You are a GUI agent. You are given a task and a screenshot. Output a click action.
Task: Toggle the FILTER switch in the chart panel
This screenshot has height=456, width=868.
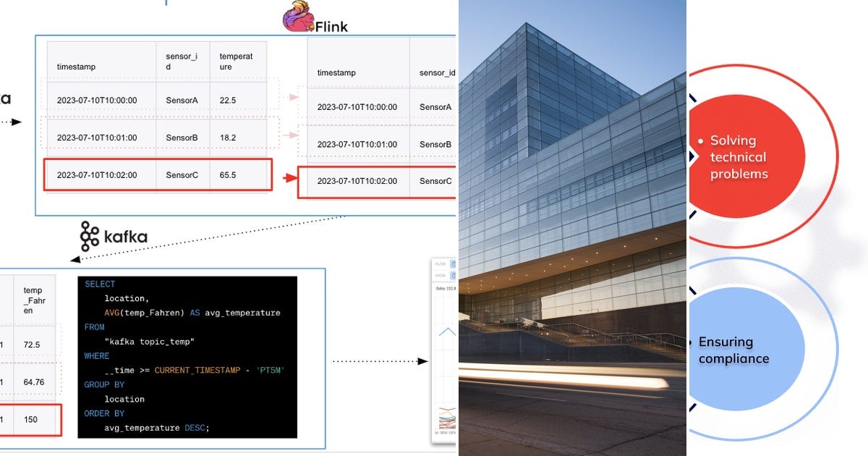click(454, 264)
